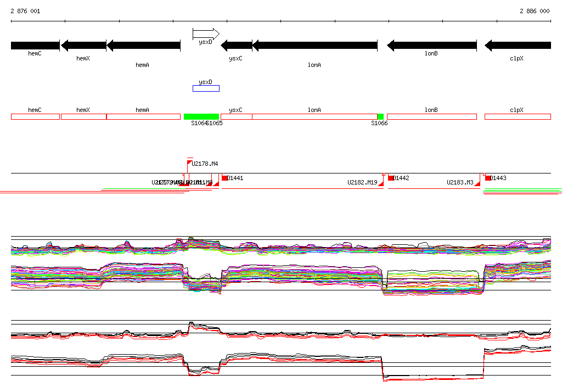Click the red lonB outlined box
The height and width of the screenshot is (392, 562).
tap(432, 116)
